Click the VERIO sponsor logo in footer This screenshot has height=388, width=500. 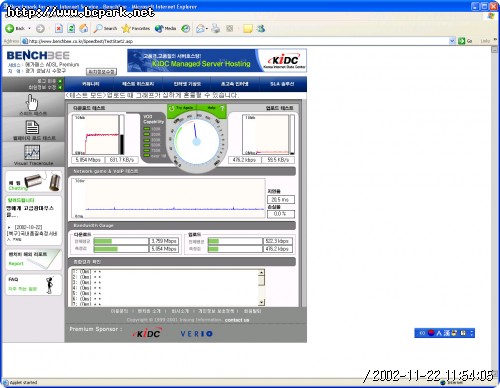pos(196,333)
